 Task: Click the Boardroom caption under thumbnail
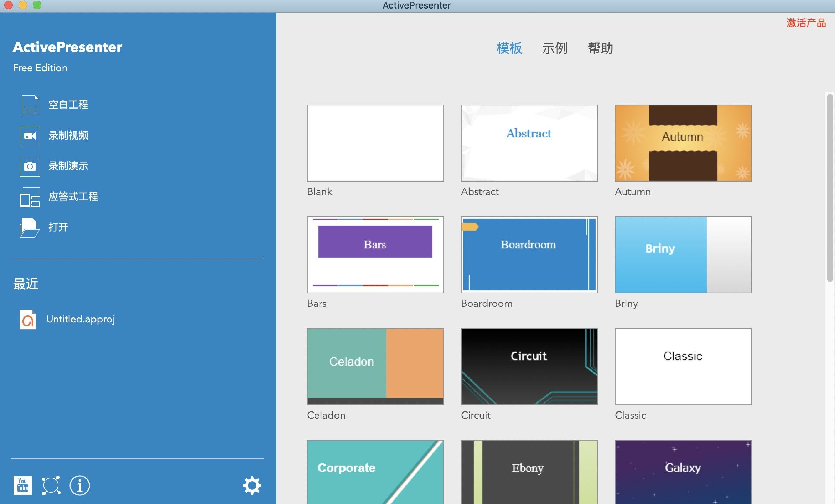[487, 304]
